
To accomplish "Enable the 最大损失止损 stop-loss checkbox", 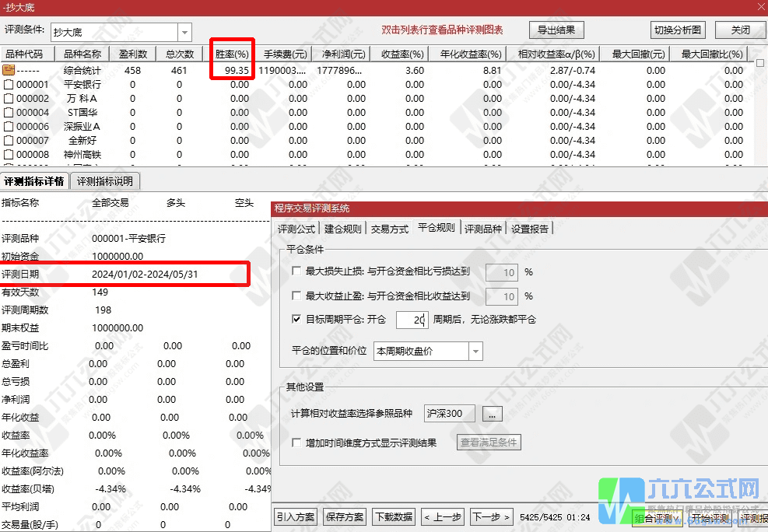I will coord(296,271).
